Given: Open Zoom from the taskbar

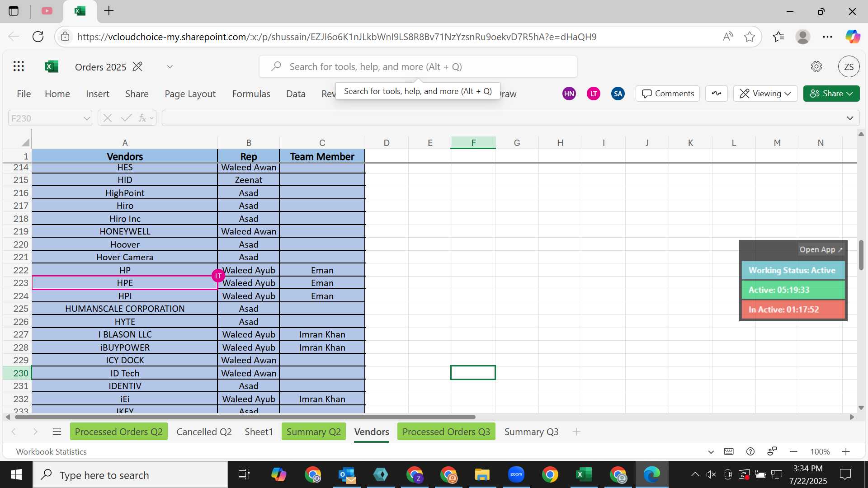Looking at the screenshot, I should (516, 474).
